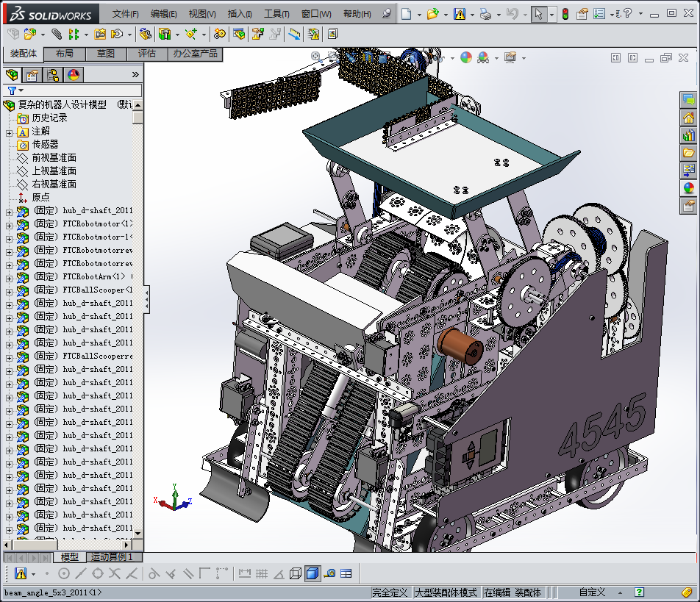Image resolution: width=700 pixels, height=602 pixels.
Task: Expand the FTCRobotArm<1> component node
Action: pyautogui.click(x=9, y=277)
